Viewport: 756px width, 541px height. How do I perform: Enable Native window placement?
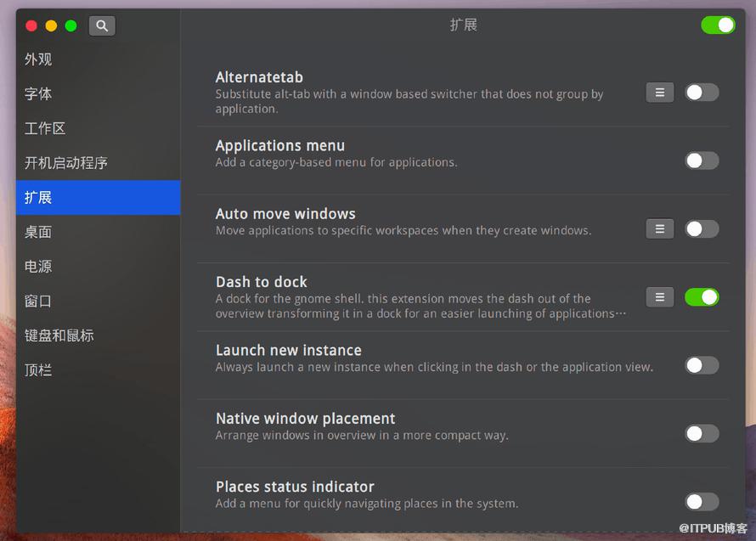pyautogui.click(x=702, y=434)
